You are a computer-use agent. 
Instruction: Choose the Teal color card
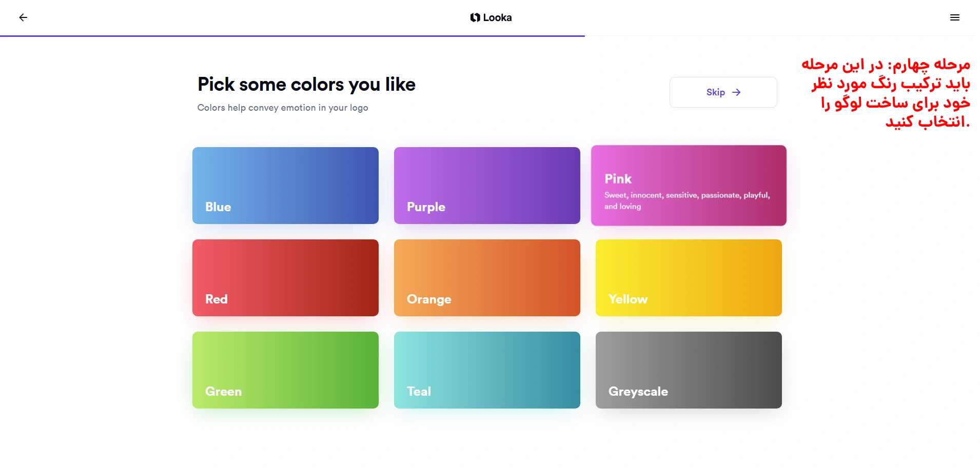coord(487,370)
